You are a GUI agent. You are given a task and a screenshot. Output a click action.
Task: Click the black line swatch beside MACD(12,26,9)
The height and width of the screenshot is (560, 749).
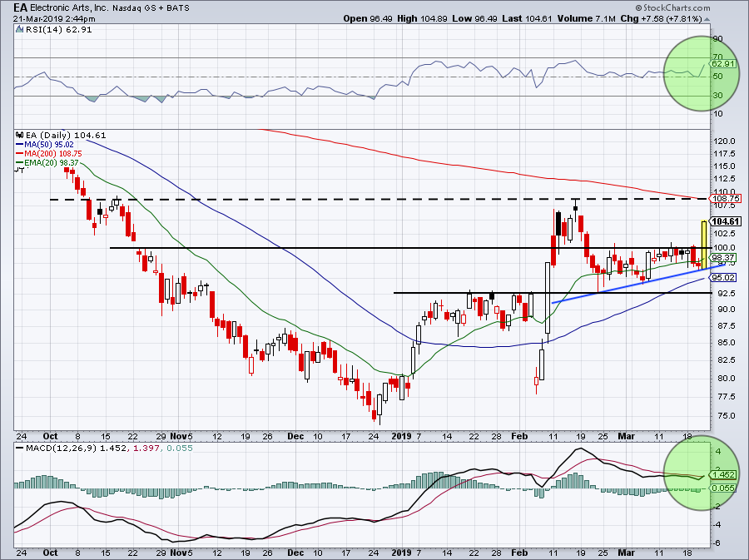[x=20, y=448]
